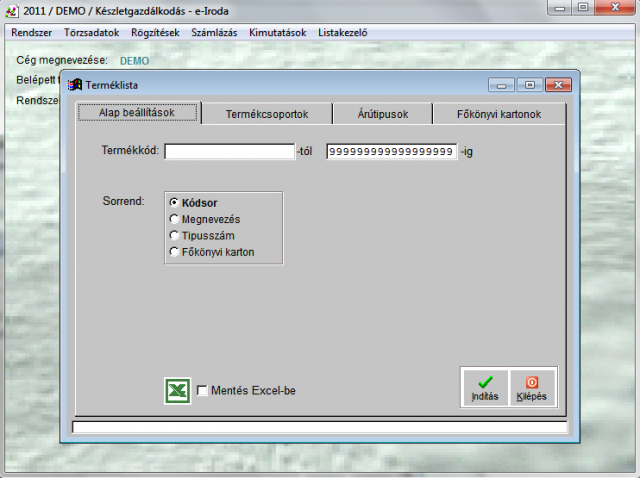
Task: Open the Árútipusok tab
Action: (x=382, y=114)
